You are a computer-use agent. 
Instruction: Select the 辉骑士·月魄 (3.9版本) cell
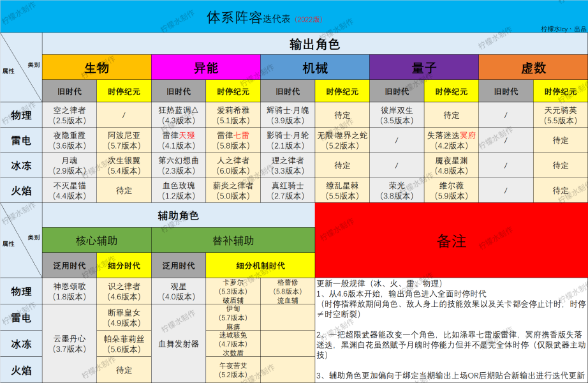point(288,115)
